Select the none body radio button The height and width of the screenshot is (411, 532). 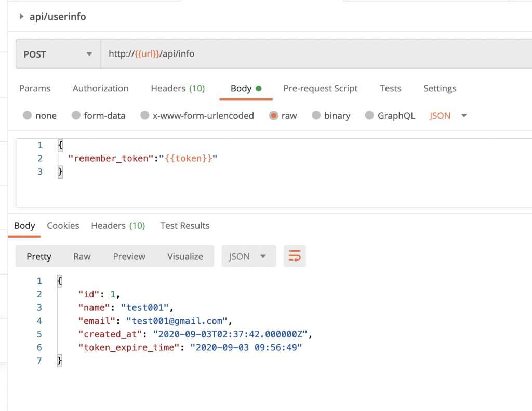pos(28,115)
